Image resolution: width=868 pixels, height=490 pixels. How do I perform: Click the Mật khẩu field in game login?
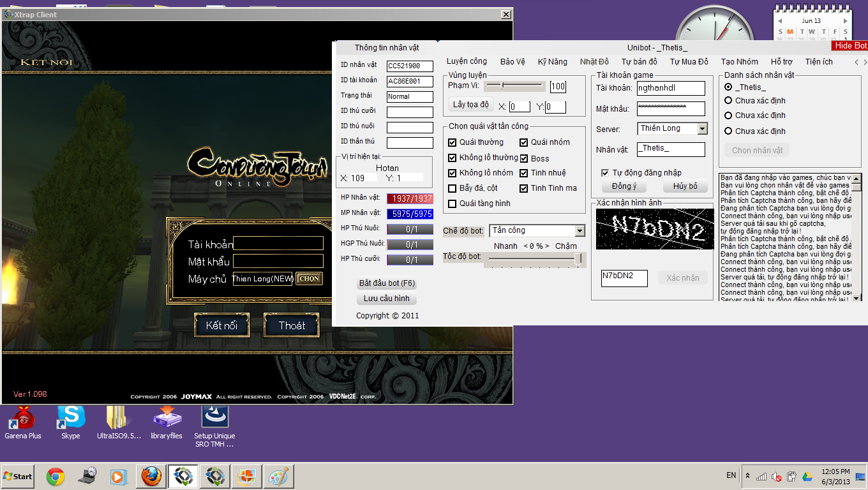click(x=278, y=261)
